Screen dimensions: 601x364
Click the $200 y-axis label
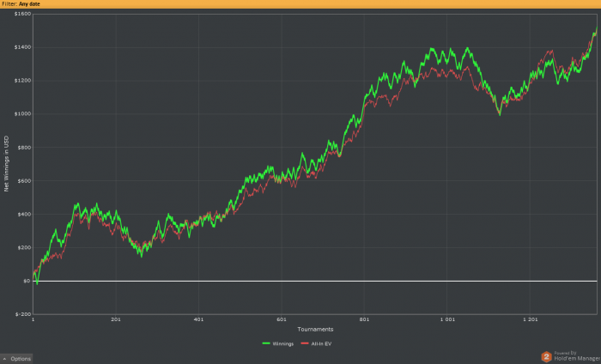[24, 247]
